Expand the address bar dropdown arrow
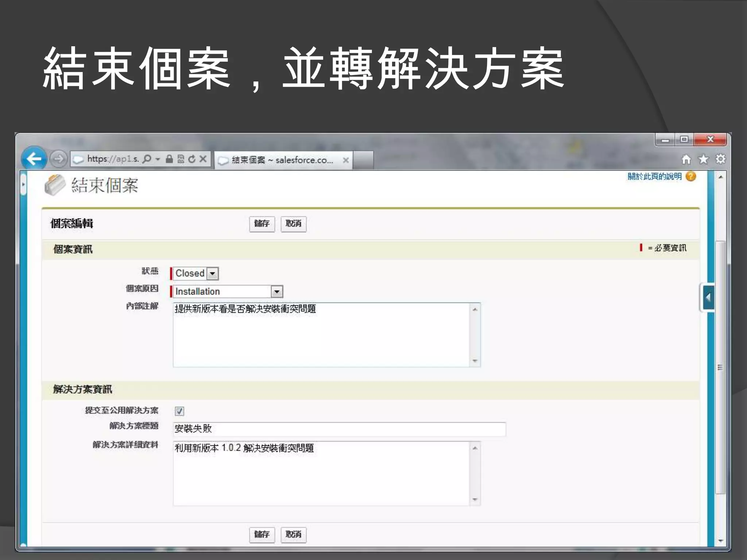Image resolution: width=747 pixels, height=560 pixels. [158, 159]
